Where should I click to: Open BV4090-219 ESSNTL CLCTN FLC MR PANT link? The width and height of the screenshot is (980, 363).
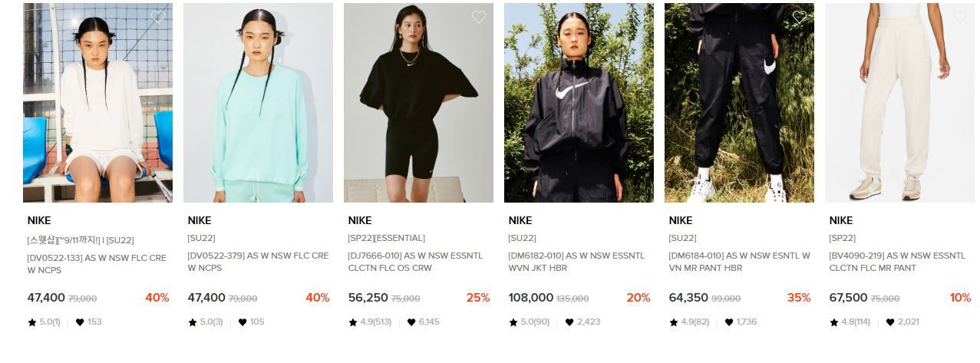click(x=897, y=262)
